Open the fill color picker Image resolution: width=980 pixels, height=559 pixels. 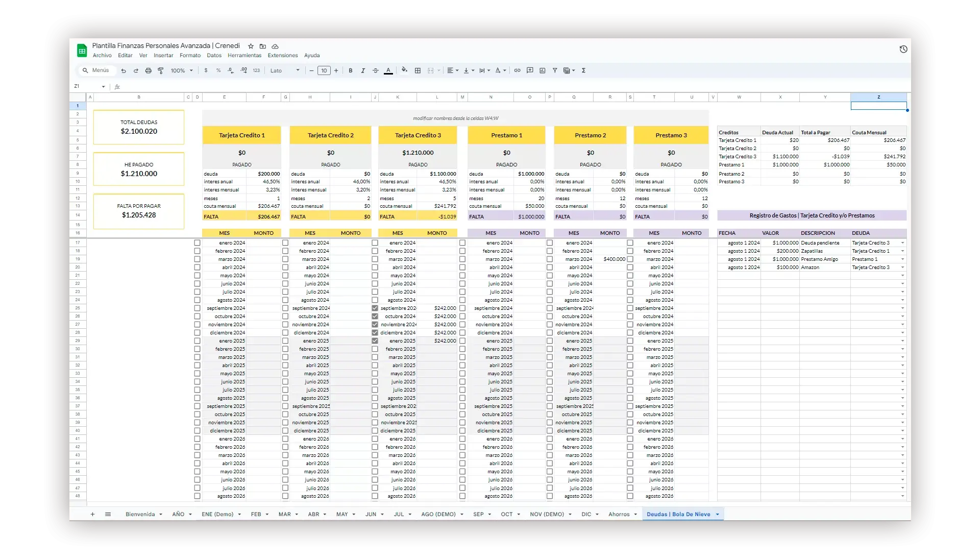(404, 70)
